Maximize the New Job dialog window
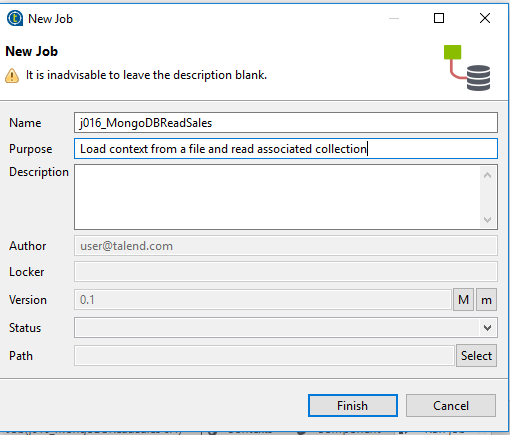 point(439,18)
